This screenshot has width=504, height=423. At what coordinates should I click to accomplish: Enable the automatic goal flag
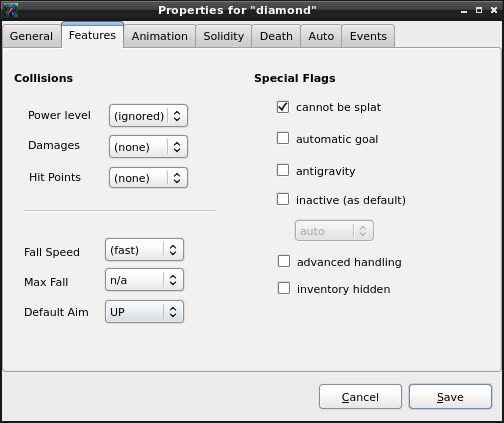[x=283, y=138]
